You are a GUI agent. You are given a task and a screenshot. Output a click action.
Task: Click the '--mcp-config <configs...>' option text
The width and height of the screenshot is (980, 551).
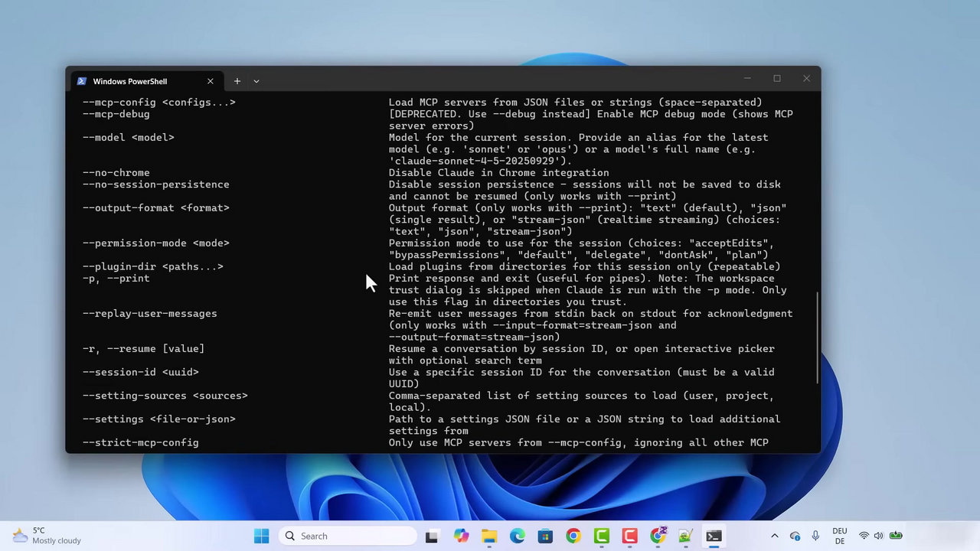pyautogui.click(x=159, y=103)
